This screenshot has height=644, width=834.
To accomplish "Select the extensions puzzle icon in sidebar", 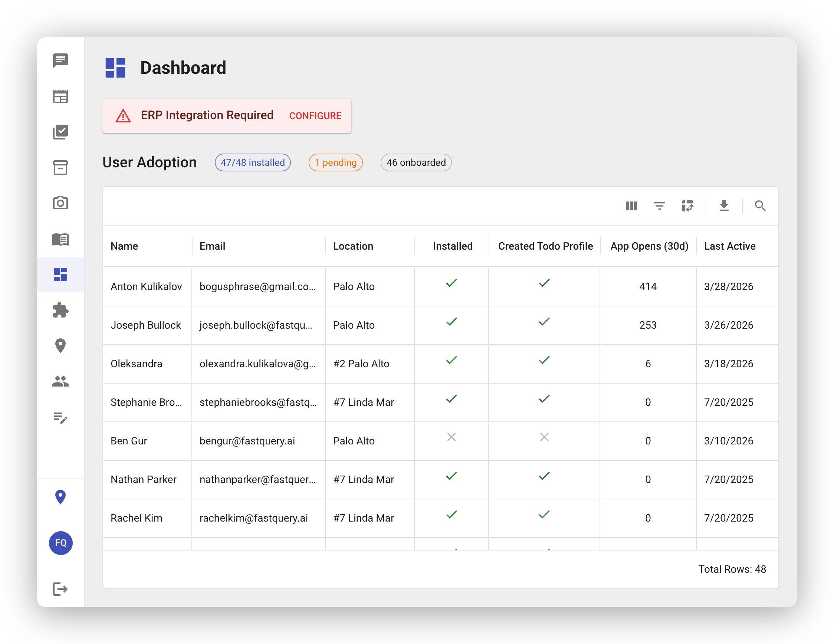I will pyautogui.click(x=60, y=310).
